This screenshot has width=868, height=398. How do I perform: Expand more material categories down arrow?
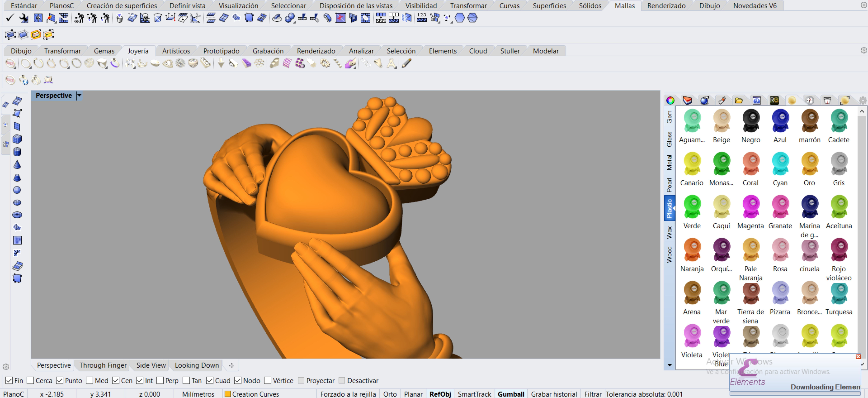tap(670, 365)
